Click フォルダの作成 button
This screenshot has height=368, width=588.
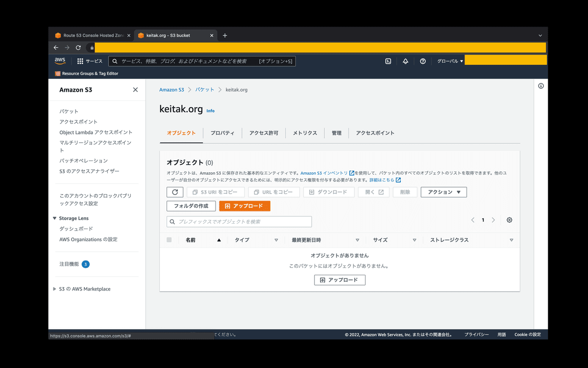[191, 206]
